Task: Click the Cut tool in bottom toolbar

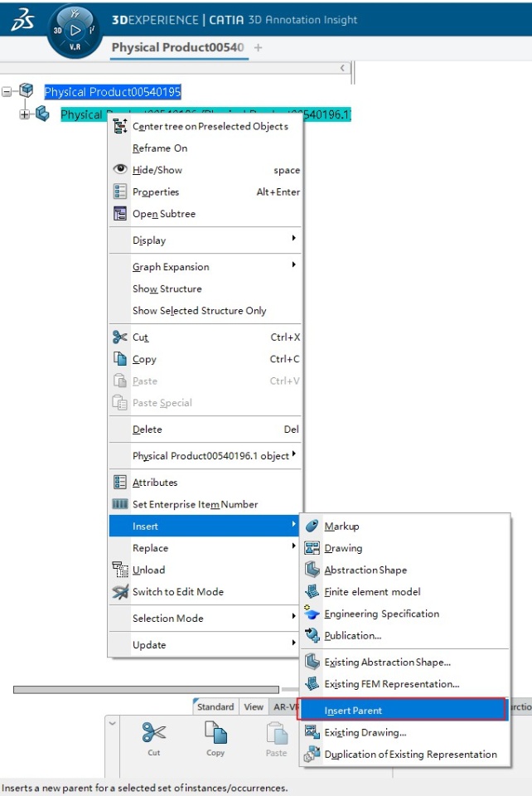Action: point(153,739)
